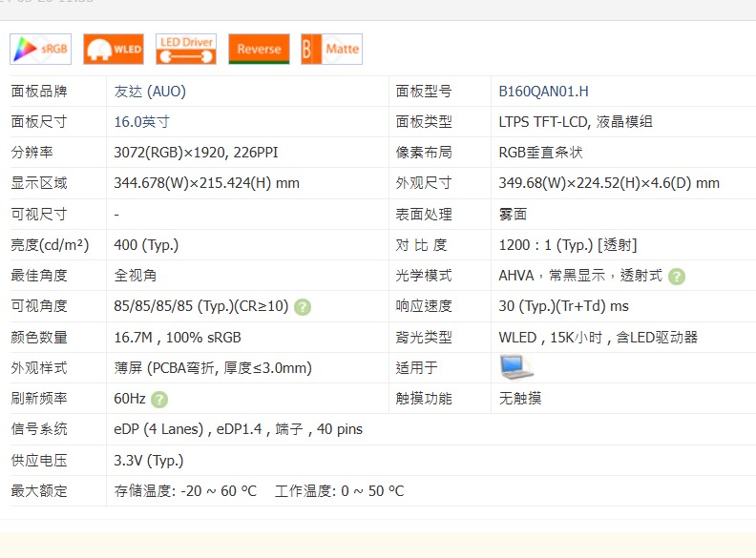Click the color count 16.7M, 100% sRGB
The width and height of the screenshot is (756, 558).
click(178, 338)
